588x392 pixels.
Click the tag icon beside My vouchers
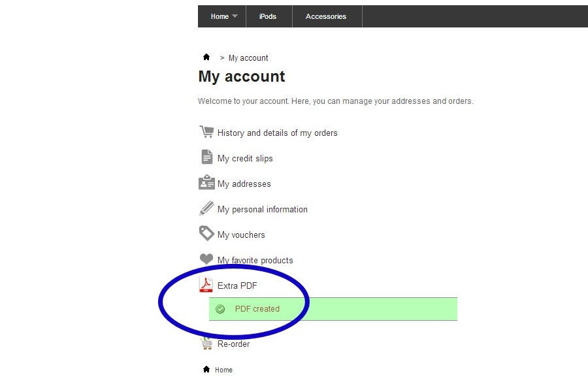tap(206, 233)
